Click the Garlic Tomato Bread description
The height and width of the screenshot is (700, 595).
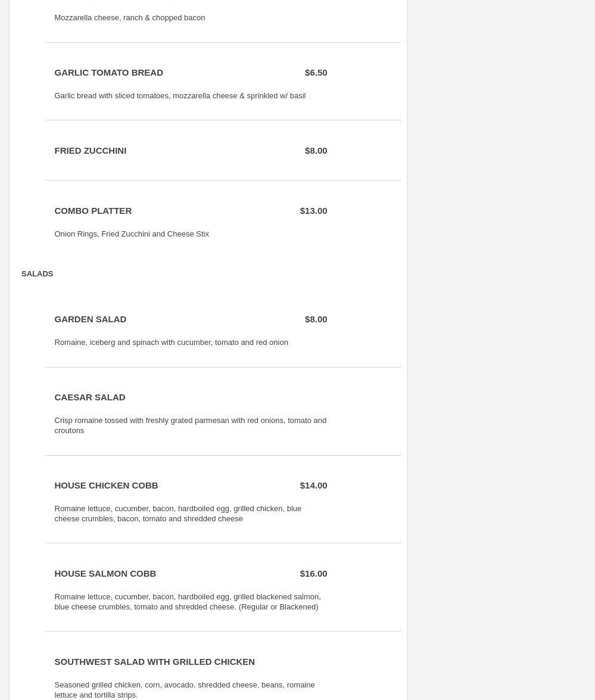click(x=180, y=96)
